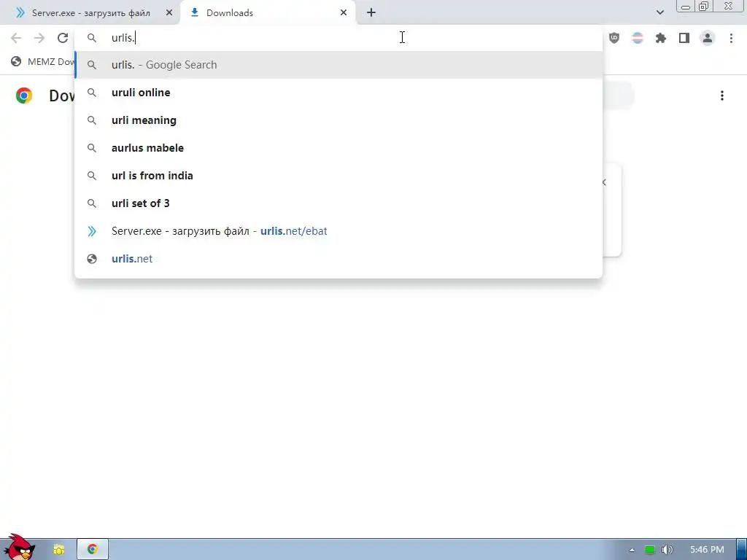Click the Chrome logo on Downloads page
The height and width of the screenshot is (560, 747).
coord(24,96)
